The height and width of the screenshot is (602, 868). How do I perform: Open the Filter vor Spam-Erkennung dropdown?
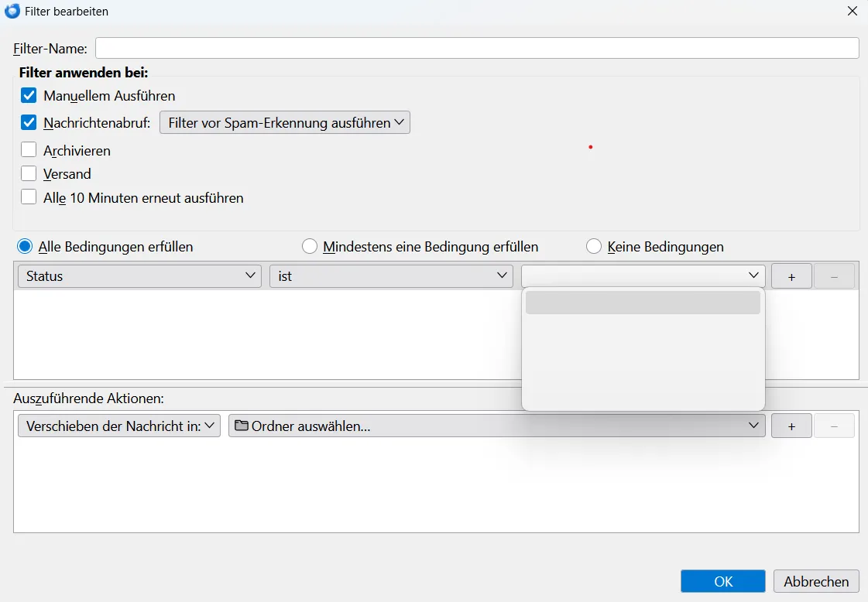point(284,122)
